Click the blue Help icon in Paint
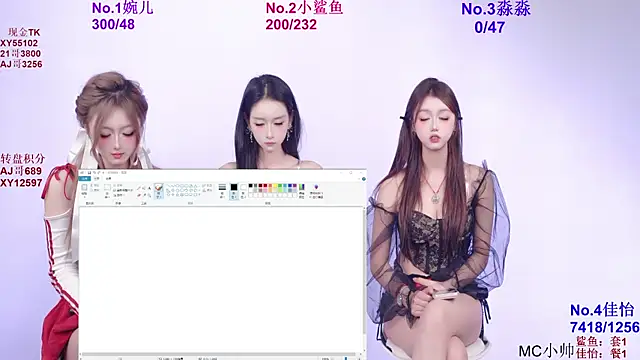 click(364, 179)
